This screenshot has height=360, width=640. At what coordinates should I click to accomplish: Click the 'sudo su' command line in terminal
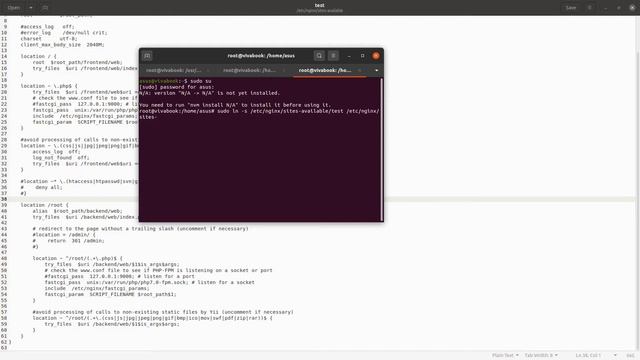[175, 81]
